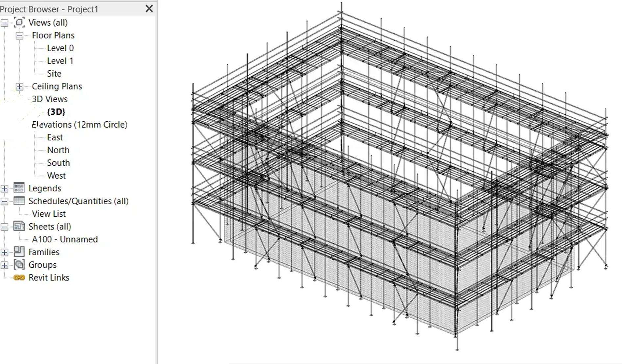Viewport: 622px width, 364px height.
Task: Click the Legends icon in browser
Action: 19,188
